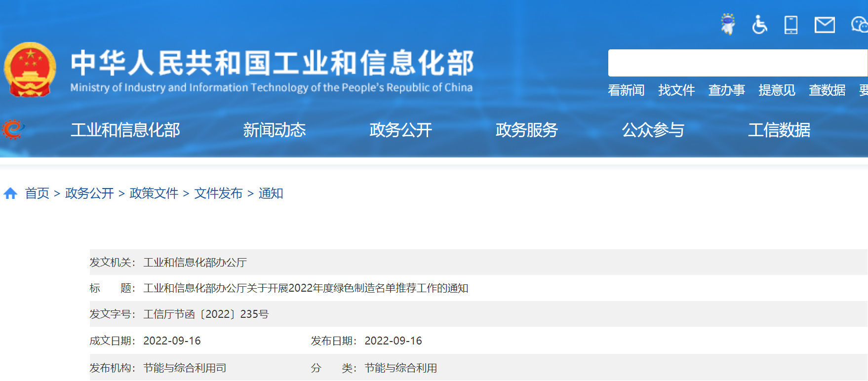Click document number 工信厅节函〔2022〕235号
Screen dimensions: 868x381
pos(206,314)
